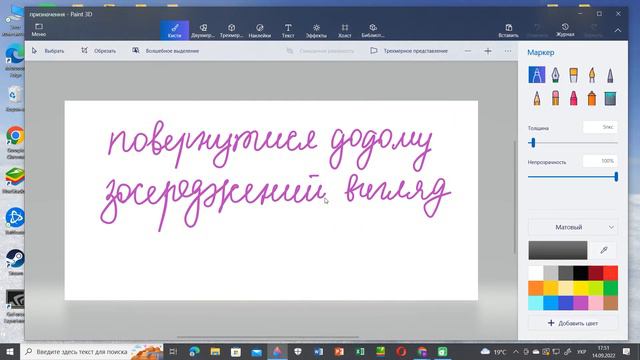Choose the white color swatch
640x360 pixels.
(536, 273)
